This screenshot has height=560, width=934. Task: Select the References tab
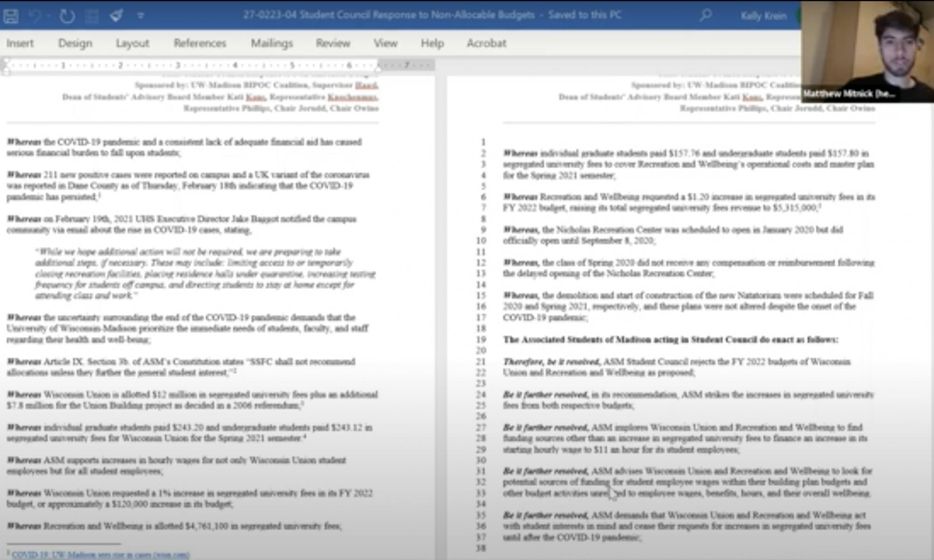200,43
